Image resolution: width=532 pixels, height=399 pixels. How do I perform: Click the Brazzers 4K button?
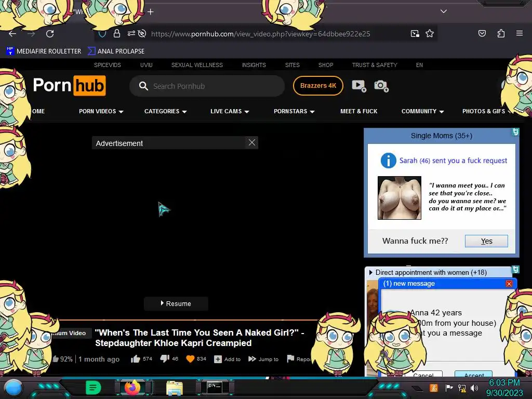click(x=318, y=86)
